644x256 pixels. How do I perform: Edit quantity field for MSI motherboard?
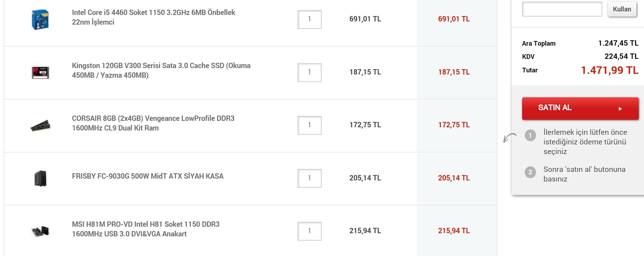(309, 231)
